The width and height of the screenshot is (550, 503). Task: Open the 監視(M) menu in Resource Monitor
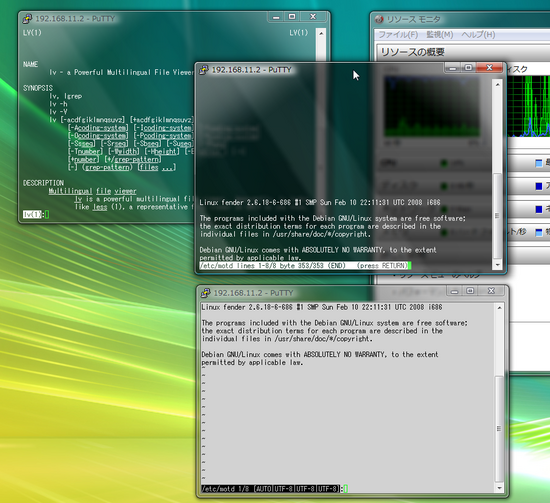[440, 35]
